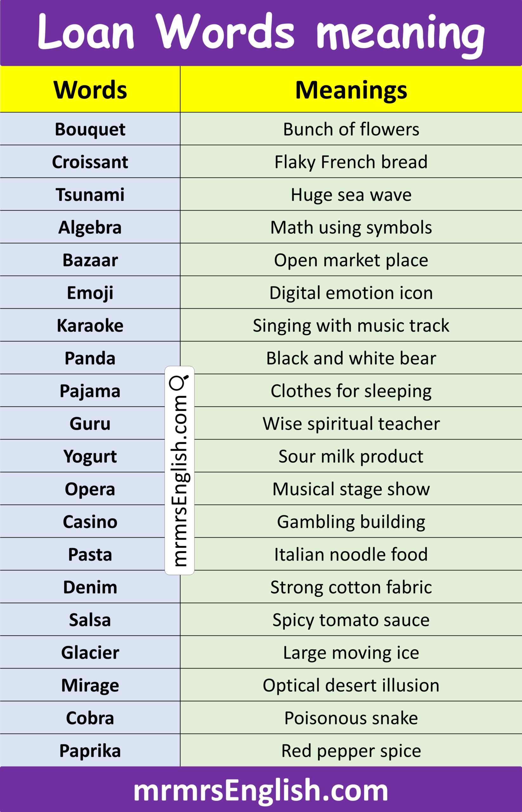Click the meaning "Open market place"
Screen dimensions: 522x812
[x=351, y=260]
